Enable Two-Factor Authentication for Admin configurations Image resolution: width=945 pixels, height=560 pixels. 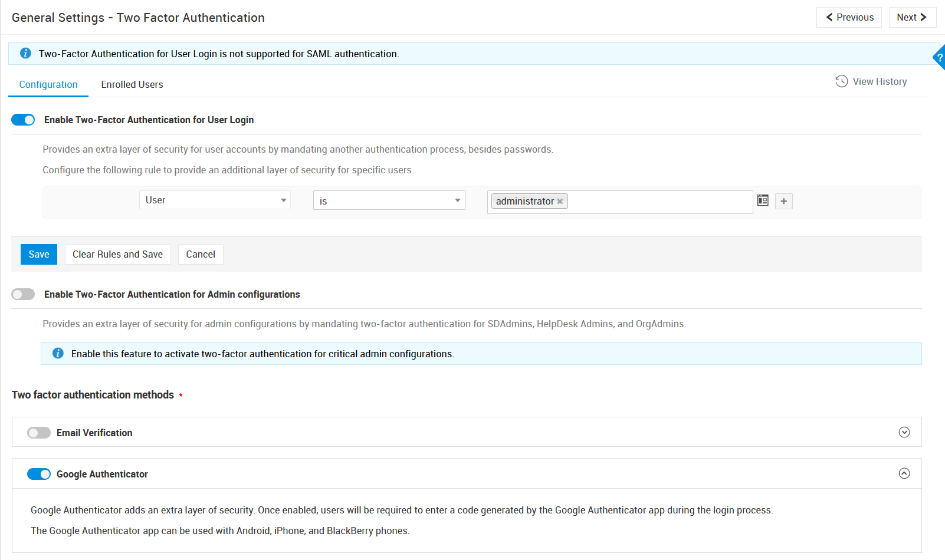tap(24, 294)
